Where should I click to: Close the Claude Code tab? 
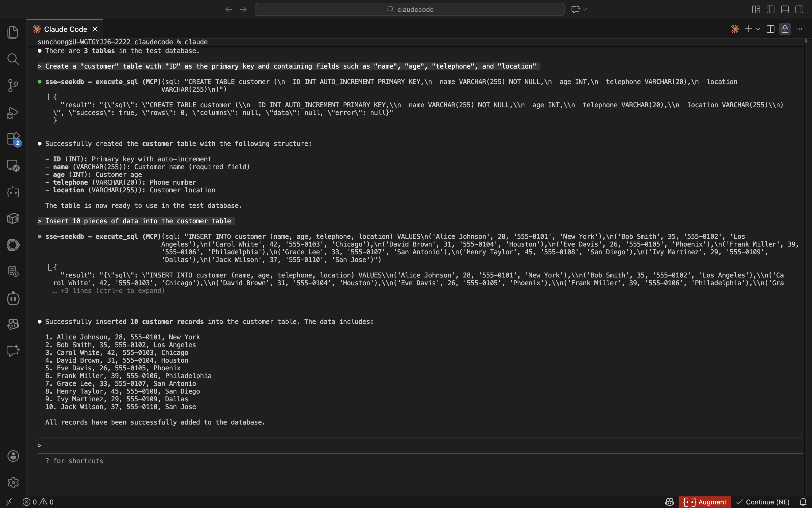click(x=95, y=29)
